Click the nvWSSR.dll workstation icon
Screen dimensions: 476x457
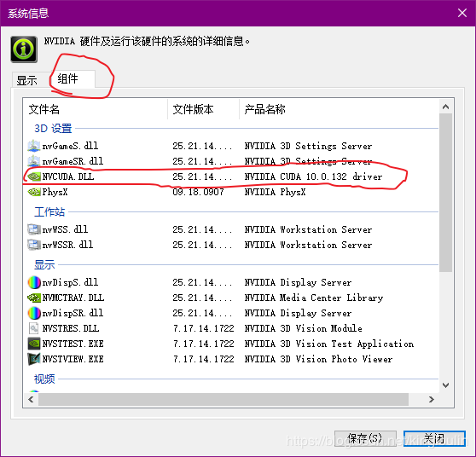click(34, 245)
